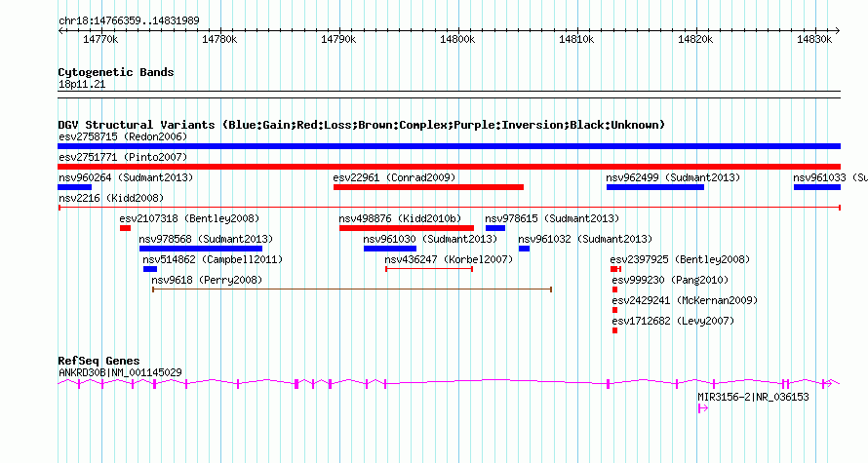The height and width of the screenshot is (463, 868).
Task: Click the red esv2429241 square marker
Action: 615,310
